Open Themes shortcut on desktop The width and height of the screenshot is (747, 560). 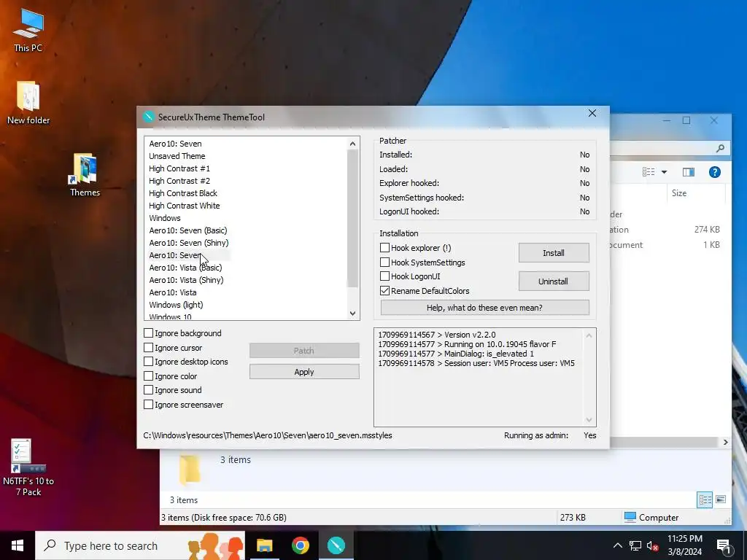85,174
